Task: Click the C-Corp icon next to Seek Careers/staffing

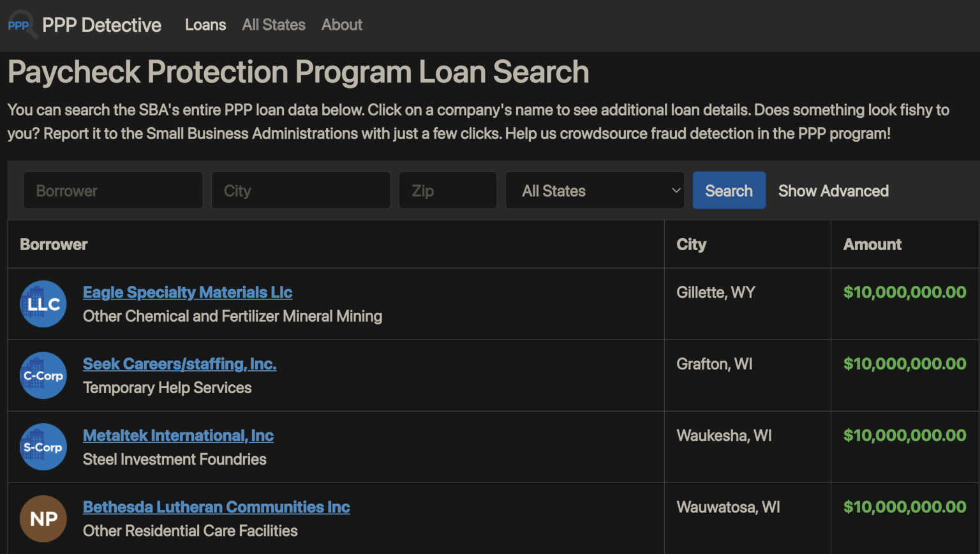Action: 43,375
